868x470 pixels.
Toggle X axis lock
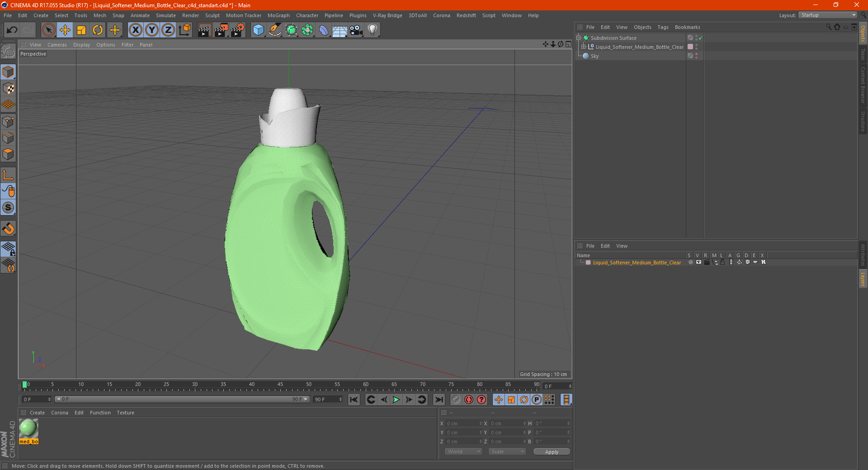point(135,30)
